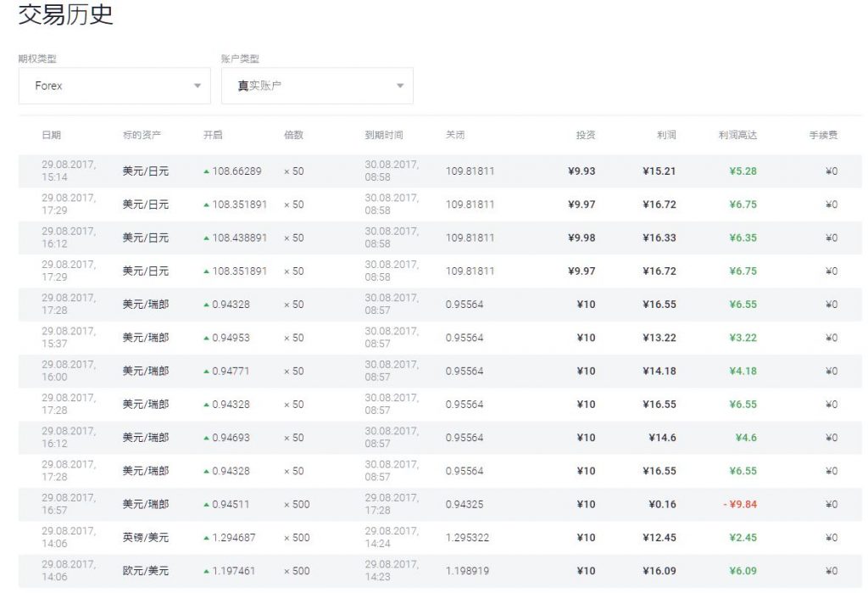Click the 交易历史 page heading
Screen dimensions: 868x593
click(66, 14)
